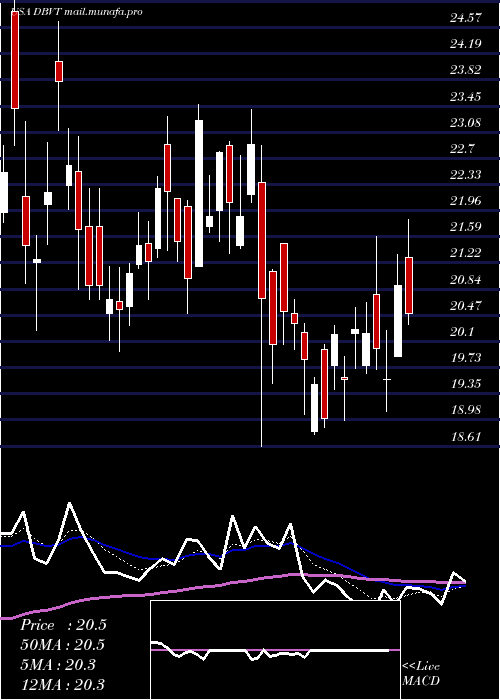This screenshot has width=500, height=700.
Task: Click the last red candlestick on the right
Action: (408, 285)
